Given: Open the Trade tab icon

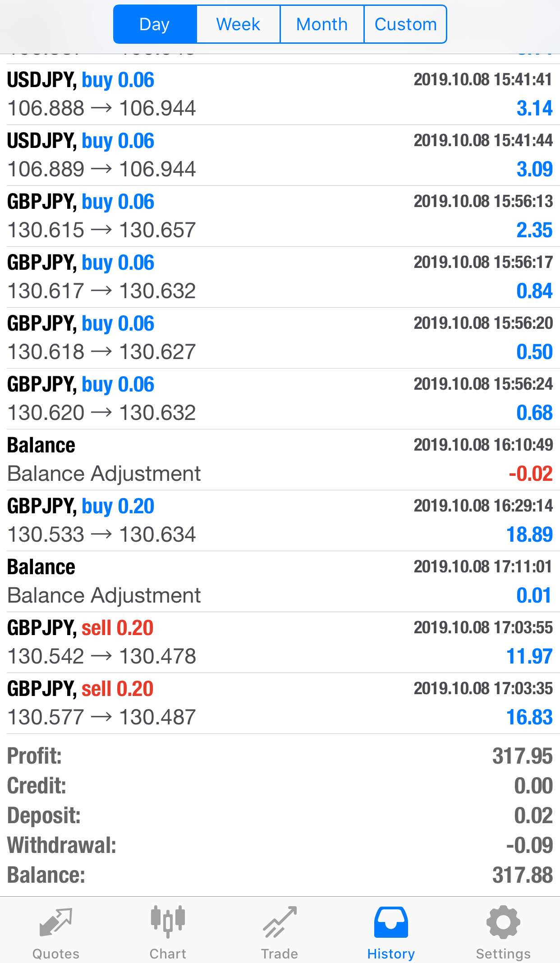Looking at the screenshot, I should coord(280,922).
